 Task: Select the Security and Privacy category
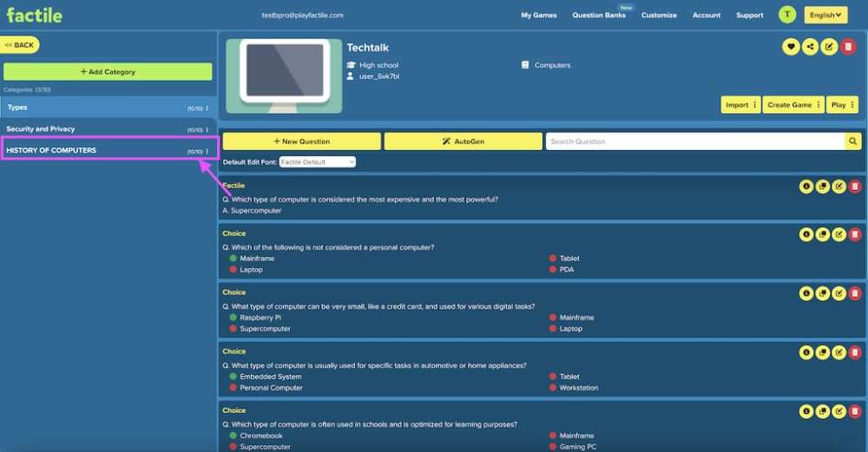[108, 129]
